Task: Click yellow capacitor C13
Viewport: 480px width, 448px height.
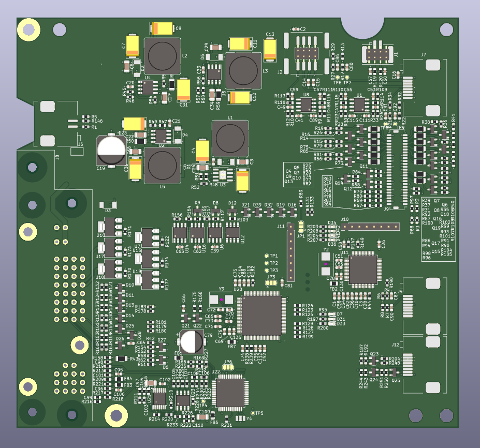Action: tap(270, 50)
